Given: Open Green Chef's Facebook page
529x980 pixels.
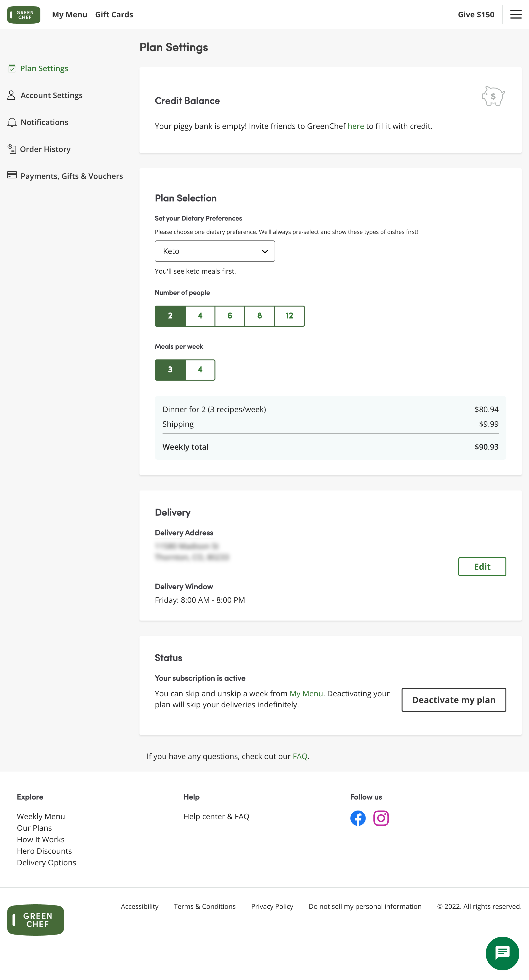Looking at the screenshot, I should point(358,818).
